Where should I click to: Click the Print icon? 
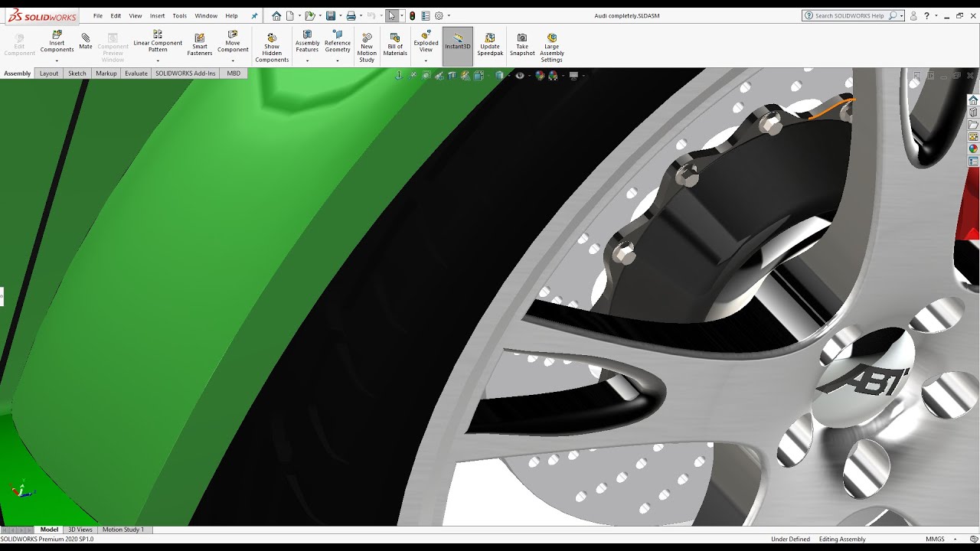351,15
